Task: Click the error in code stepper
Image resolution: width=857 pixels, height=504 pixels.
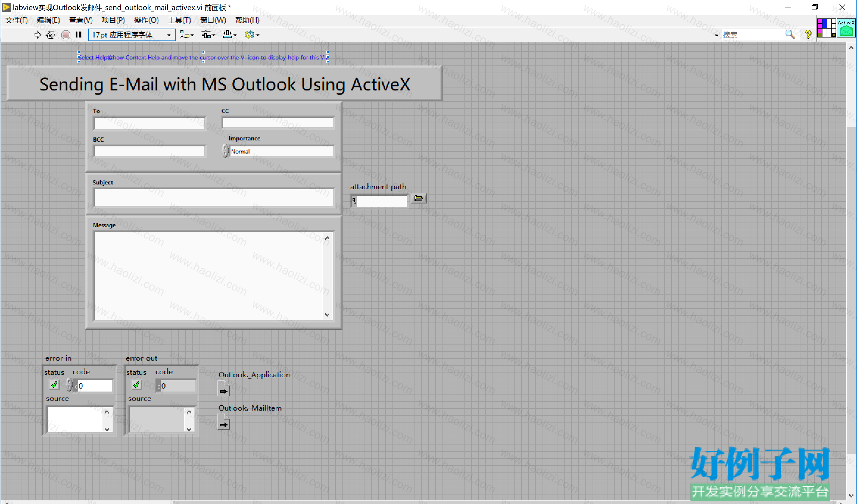Action: [x=69, y=385]
